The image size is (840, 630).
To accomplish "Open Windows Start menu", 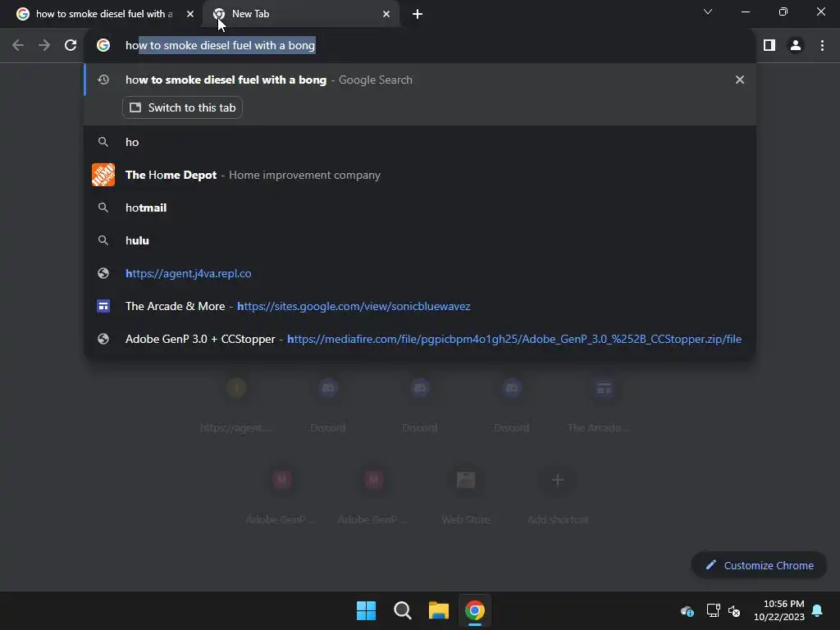I will (x=367, y=610).
